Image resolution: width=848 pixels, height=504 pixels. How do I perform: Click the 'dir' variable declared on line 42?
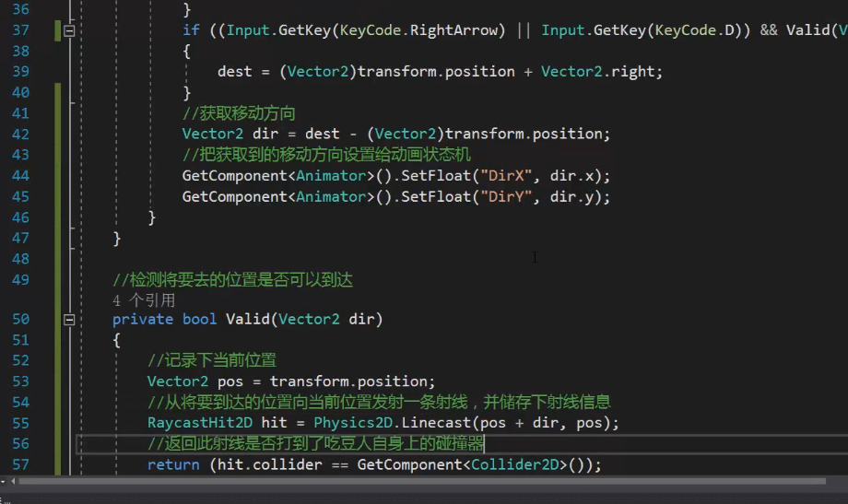click(x=265, y=135)
